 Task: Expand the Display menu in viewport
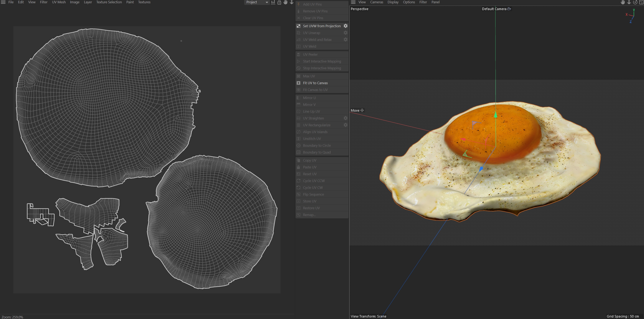click(x=393, y=2)
